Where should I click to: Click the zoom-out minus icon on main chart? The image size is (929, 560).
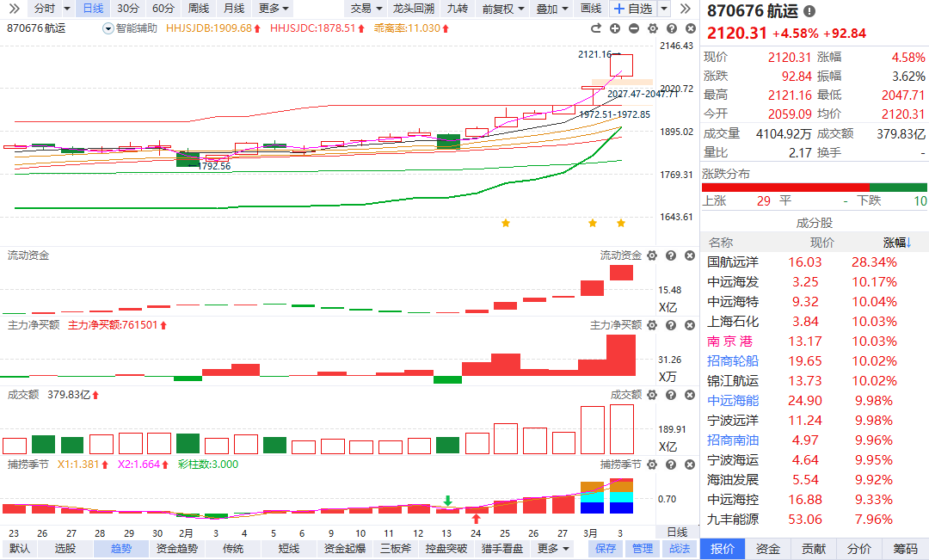[x=634, y=28]
